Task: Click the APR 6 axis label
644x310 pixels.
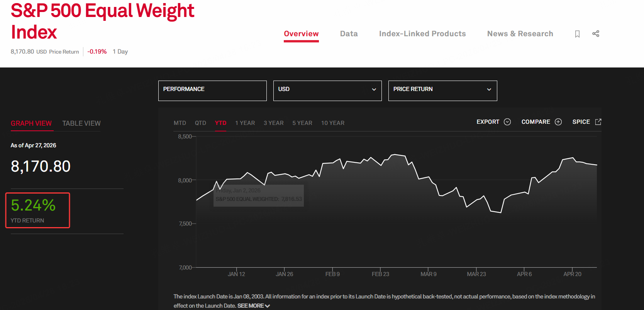Action: pyautogui.click(x=524, y=274)
